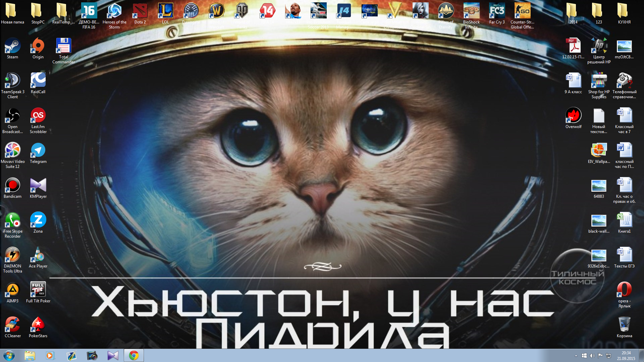Open network status from the system tray
The image size is (644, 362).
[609, 356]
